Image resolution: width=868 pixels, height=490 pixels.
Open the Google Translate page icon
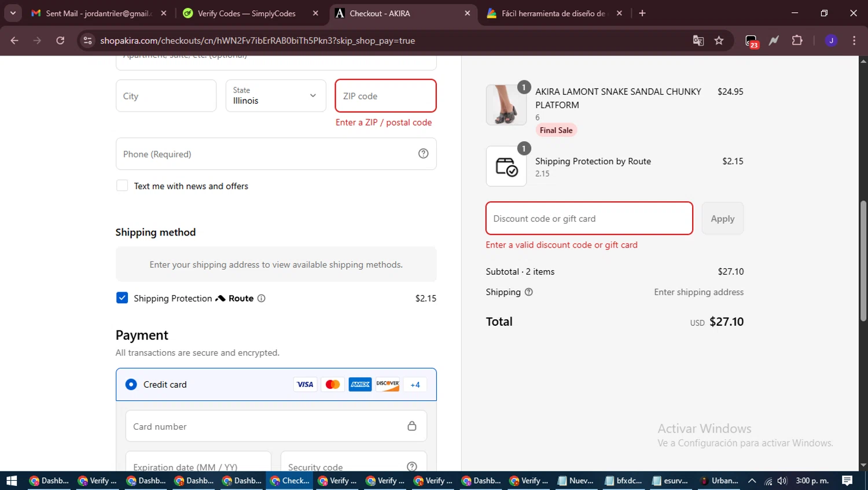698,40
